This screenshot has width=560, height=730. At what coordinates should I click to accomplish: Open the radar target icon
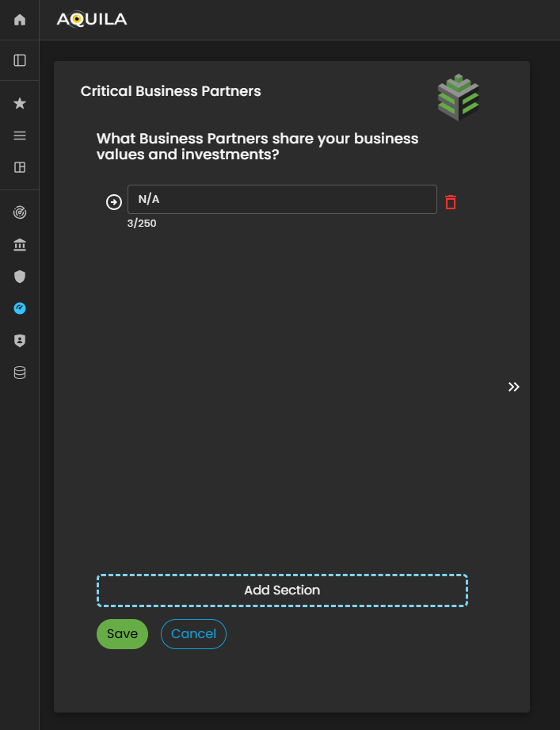(x=20, y=212)
